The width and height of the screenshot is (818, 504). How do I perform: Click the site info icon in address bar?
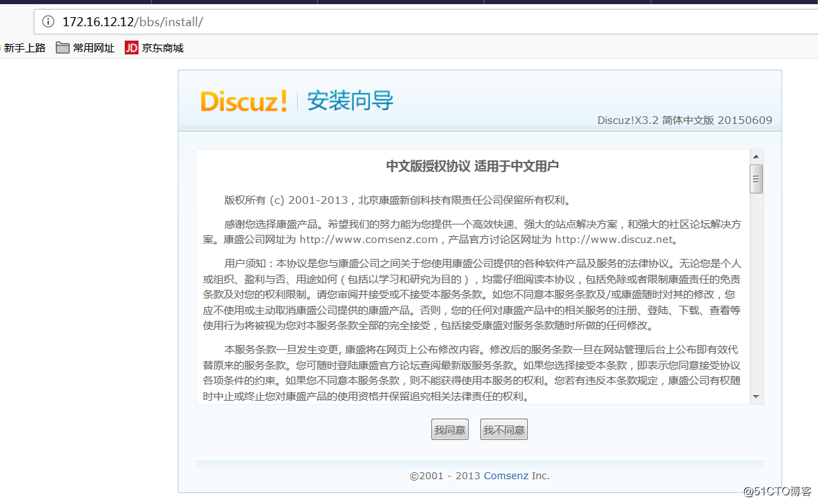48,21
